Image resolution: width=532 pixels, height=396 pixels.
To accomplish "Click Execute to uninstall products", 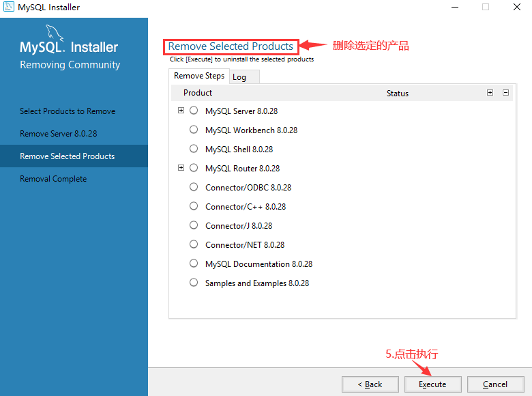I will point(433,384).
